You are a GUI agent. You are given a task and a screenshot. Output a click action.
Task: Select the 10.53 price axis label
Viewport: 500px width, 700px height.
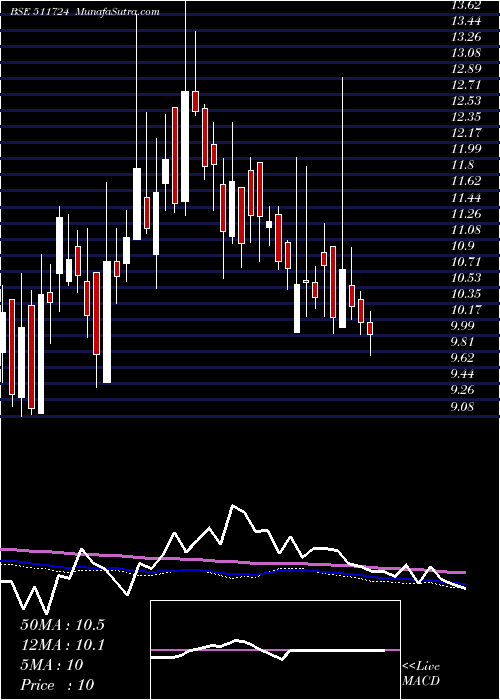click(466, 278)
